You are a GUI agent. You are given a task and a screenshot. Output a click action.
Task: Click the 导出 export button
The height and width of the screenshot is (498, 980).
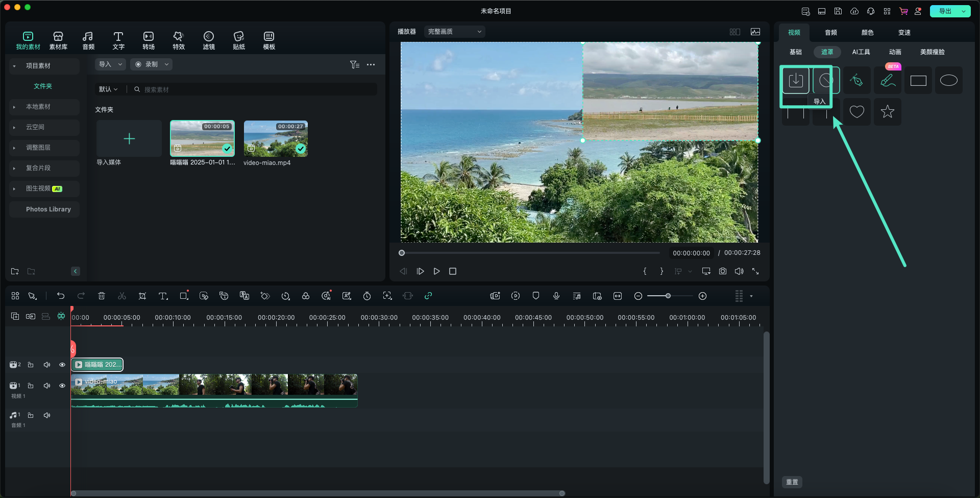point(945,11)
